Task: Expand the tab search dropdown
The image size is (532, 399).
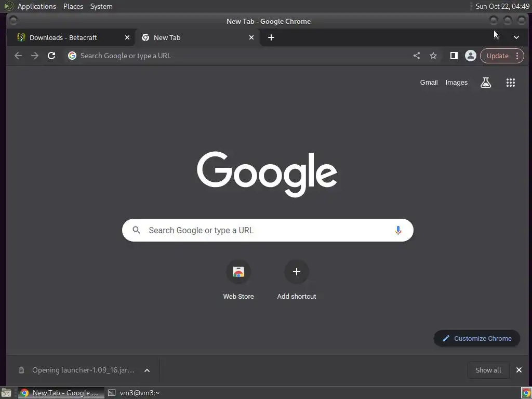Action: pos(516,37)
